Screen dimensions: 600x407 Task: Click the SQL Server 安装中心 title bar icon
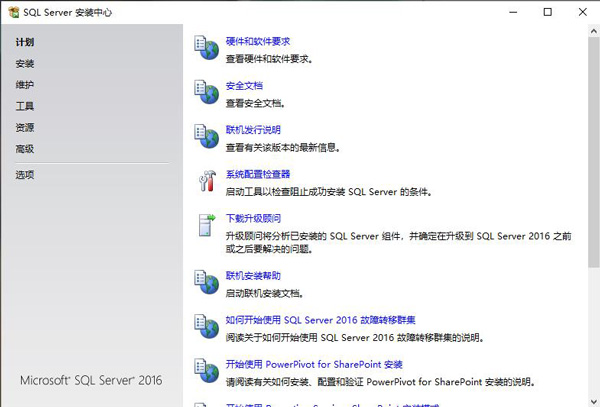pos(14,12)
